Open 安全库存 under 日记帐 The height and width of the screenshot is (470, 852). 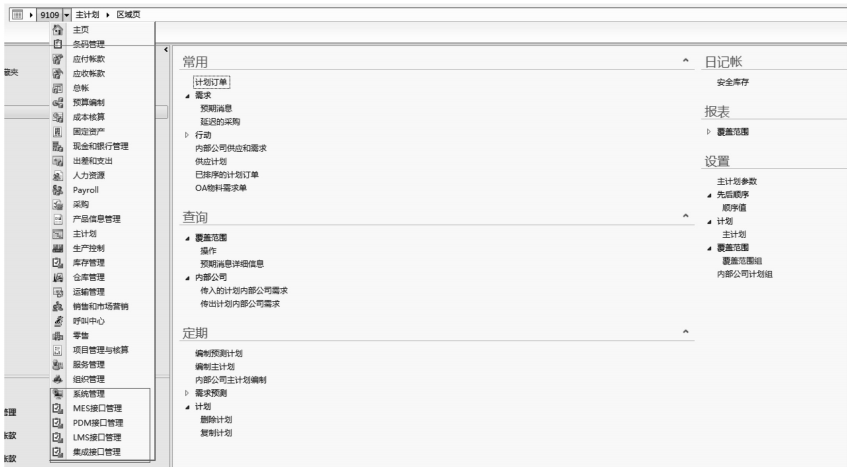tap(732, 82)
